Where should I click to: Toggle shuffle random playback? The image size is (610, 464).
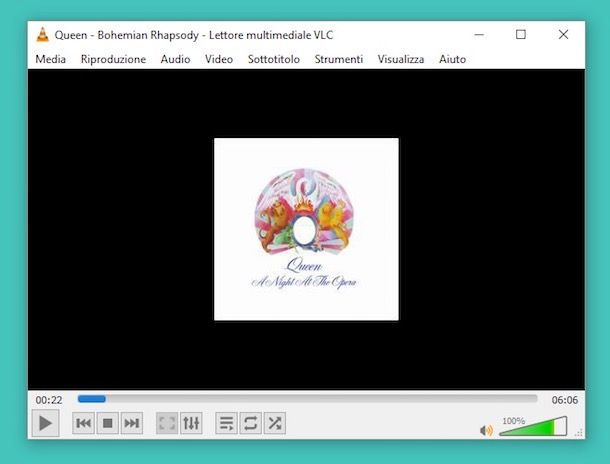(x=275, y=423)
